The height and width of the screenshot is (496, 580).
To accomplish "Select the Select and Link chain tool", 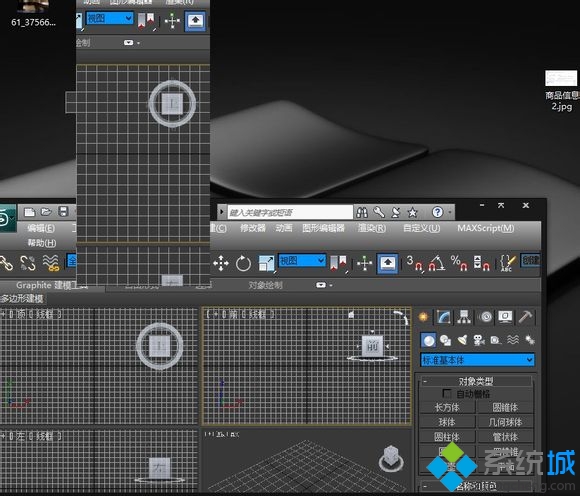I will 6,263.
